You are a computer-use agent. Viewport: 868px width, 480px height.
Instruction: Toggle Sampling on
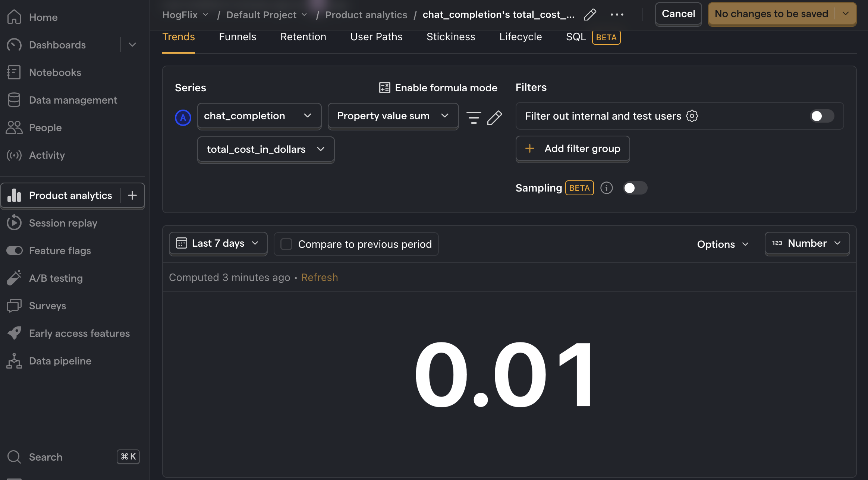click(635, 188)
